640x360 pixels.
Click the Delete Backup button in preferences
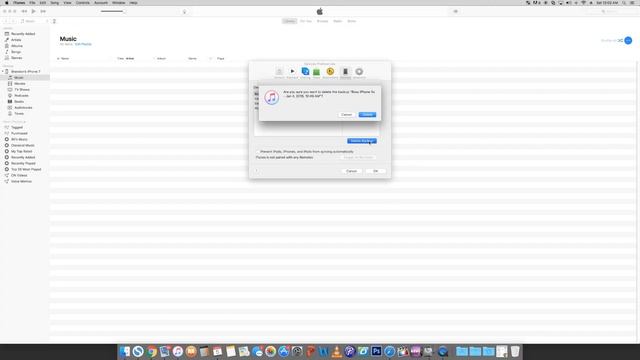[x=362, y=141]
